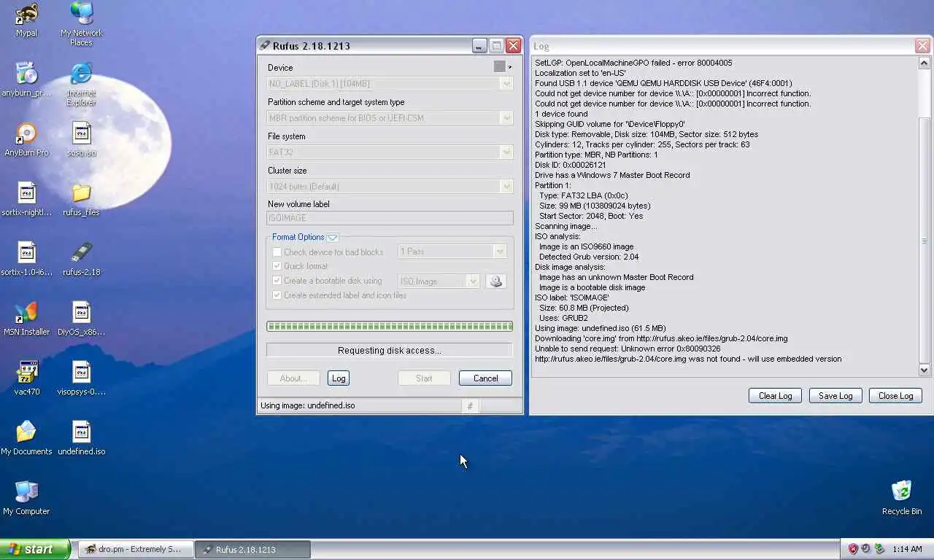Collapse the Format Options advanced arrow
Screen dimensions: 934x560
coord(333,237)
